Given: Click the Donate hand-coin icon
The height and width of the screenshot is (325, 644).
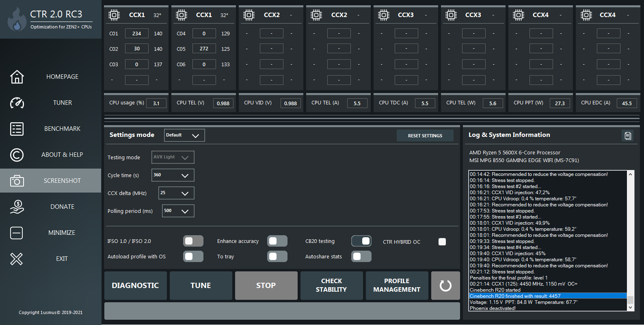Looking at the screenshot, I should [x=17, y=207].
